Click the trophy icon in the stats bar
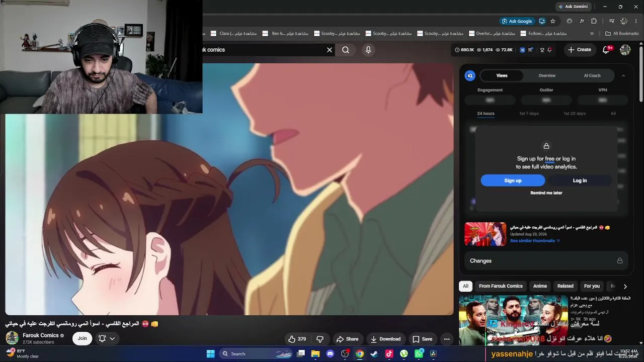644x362 pixels. pyautogui.click(x=542, y=50)
